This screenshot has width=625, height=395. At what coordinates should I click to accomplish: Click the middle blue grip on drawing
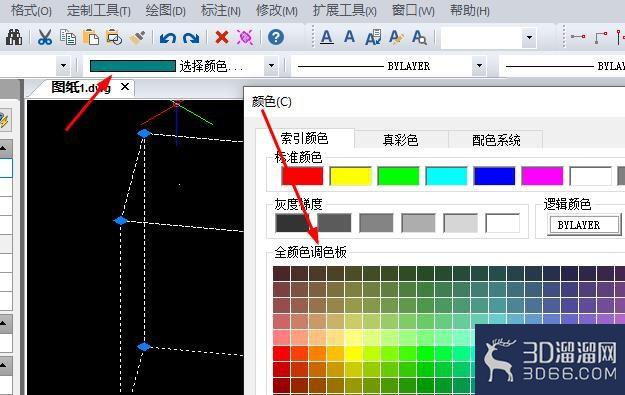click(120, 220)
